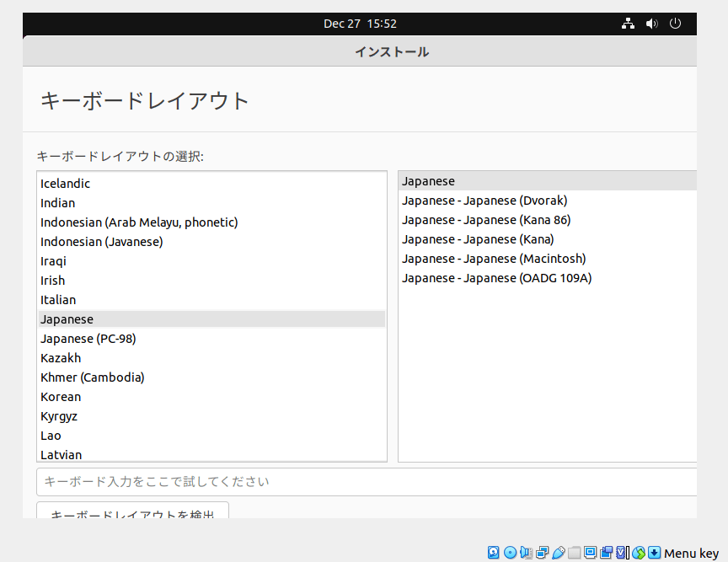Image resolution: width=728 pixels, height=562 pixels.
Task: Open the power menu icon
Action: 675,24
